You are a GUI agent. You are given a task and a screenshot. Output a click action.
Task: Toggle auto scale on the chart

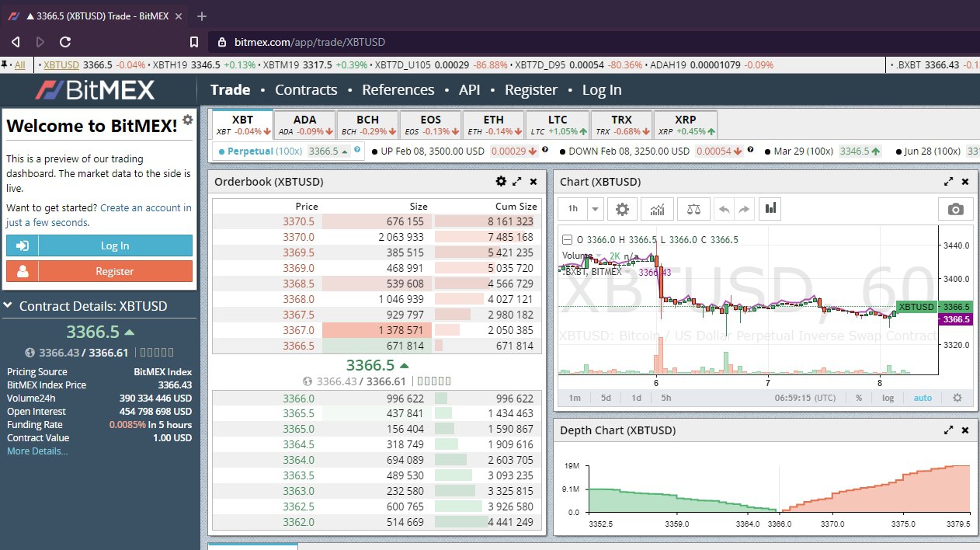point(923,398)
